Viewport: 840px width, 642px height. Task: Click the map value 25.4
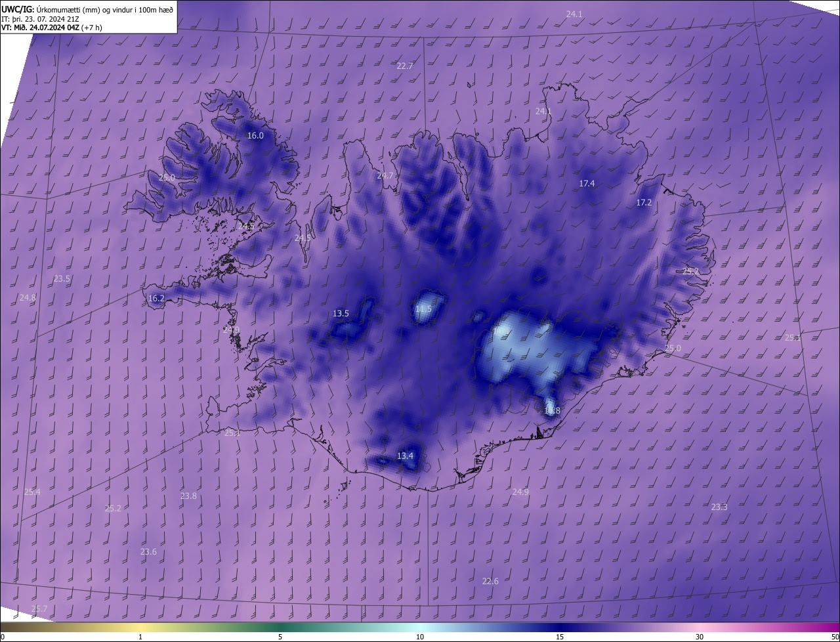click(32, 492)
